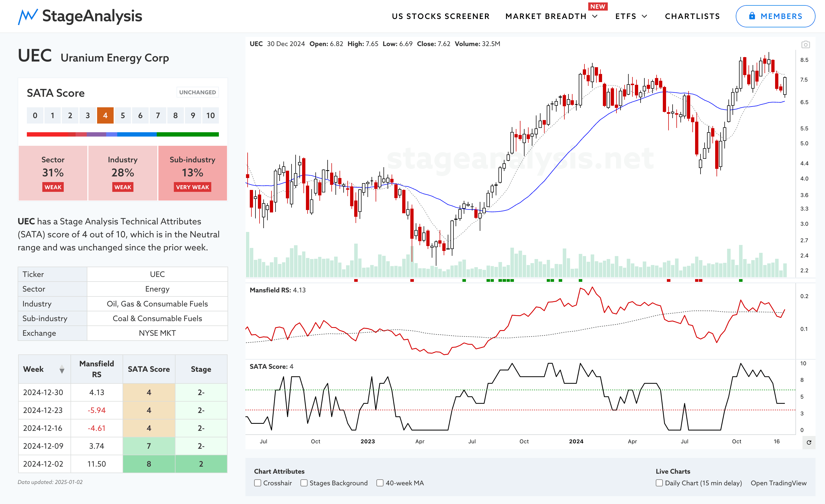Expand the Market Breadth dropdown chevron
Screen dimensions: 825x504
coord(595,16)
